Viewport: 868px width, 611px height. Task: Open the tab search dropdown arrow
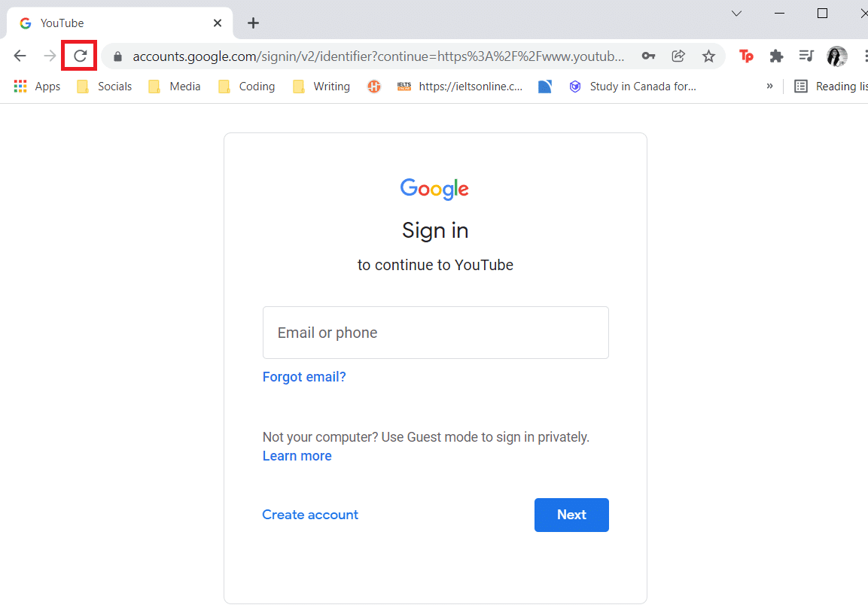coord(736,14)
